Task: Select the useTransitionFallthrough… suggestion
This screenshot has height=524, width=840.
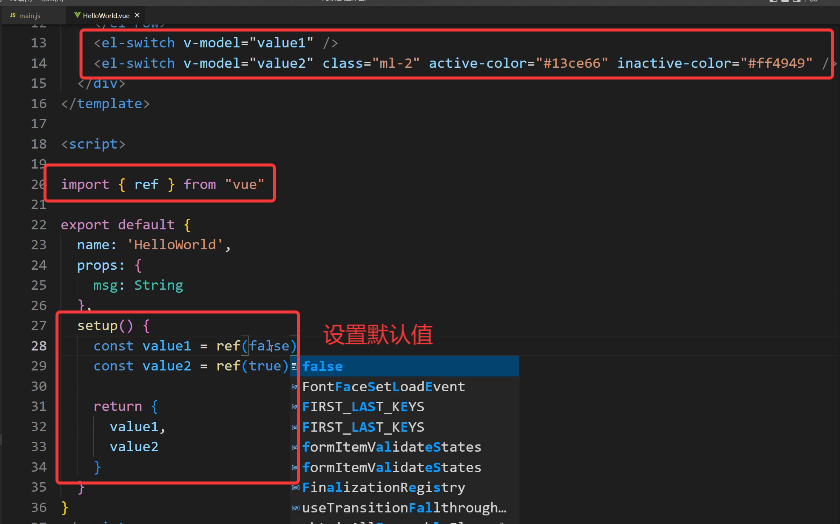Action: coord(404,508)
